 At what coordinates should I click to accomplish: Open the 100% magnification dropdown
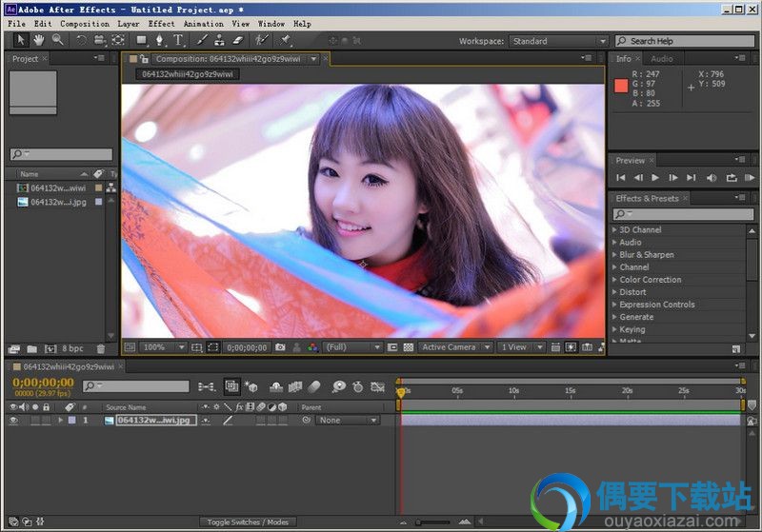(163, 347)
